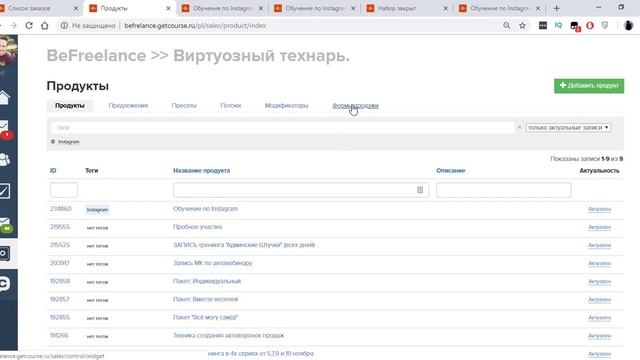Switch to Пресеты tab

184,105
